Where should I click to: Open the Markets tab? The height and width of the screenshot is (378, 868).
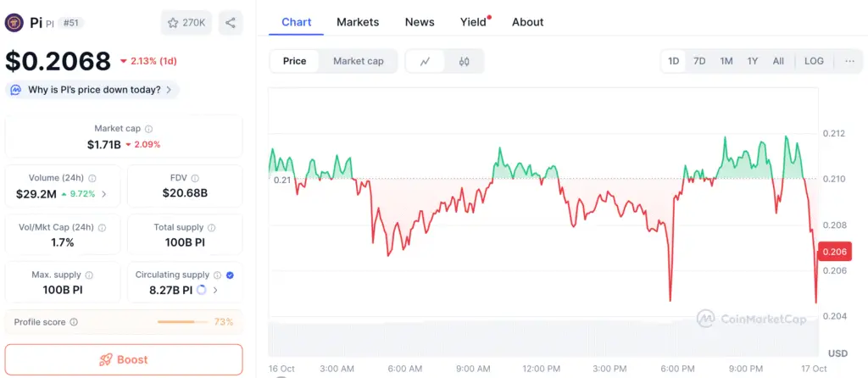click(x=358, y=22)
